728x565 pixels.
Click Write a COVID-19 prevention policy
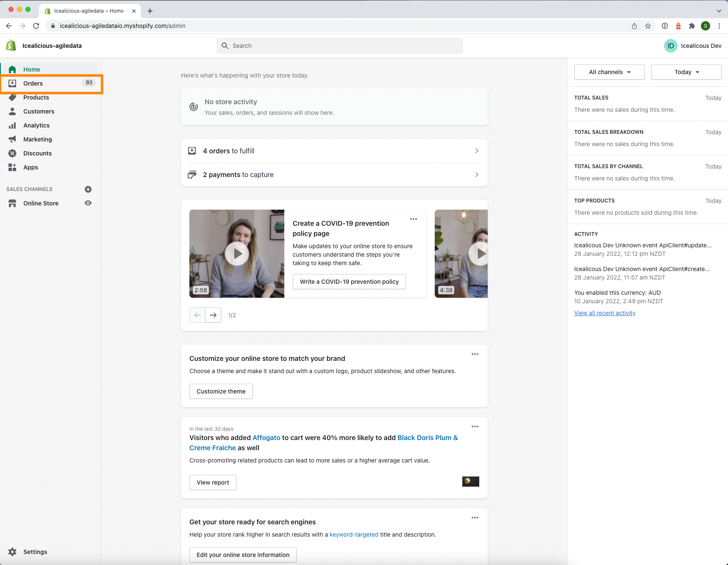pos(349,282)
